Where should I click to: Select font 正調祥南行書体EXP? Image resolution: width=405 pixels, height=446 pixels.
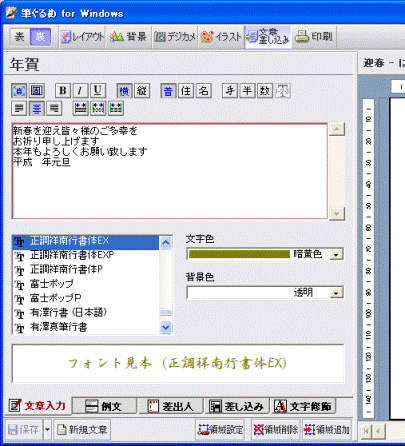[x=86, y=256]
